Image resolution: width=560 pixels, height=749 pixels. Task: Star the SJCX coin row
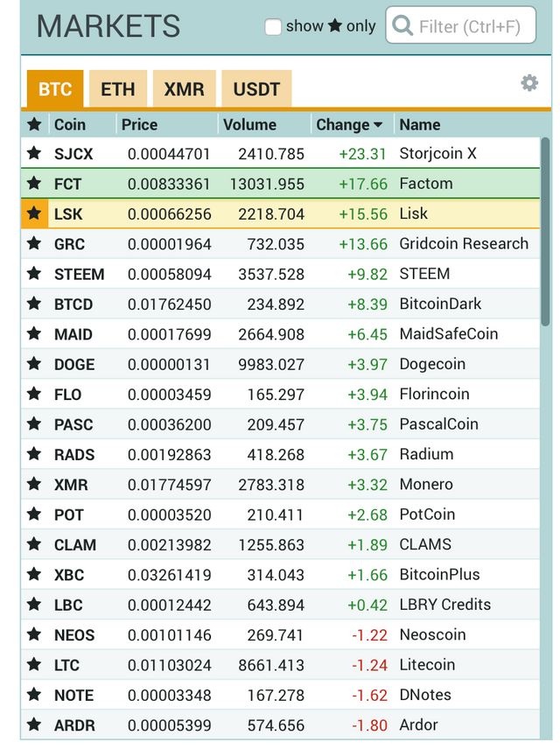tap(34, 153)
